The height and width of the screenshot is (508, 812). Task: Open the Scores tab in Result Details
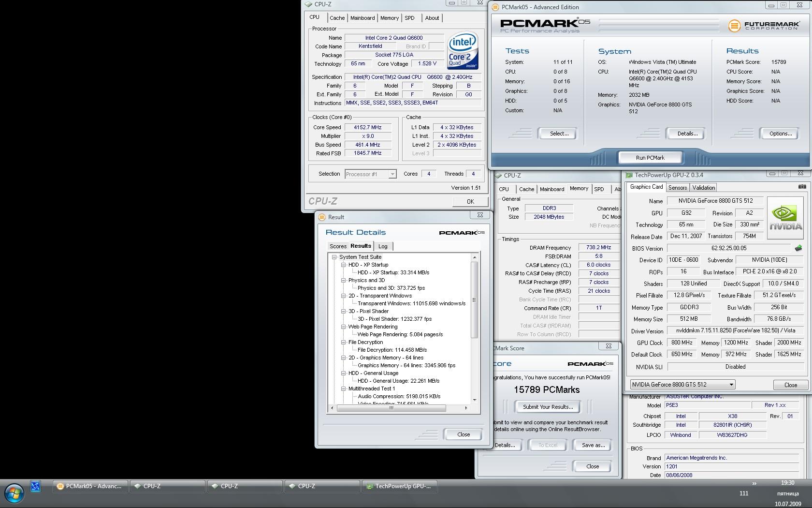(x=338, y=246)
